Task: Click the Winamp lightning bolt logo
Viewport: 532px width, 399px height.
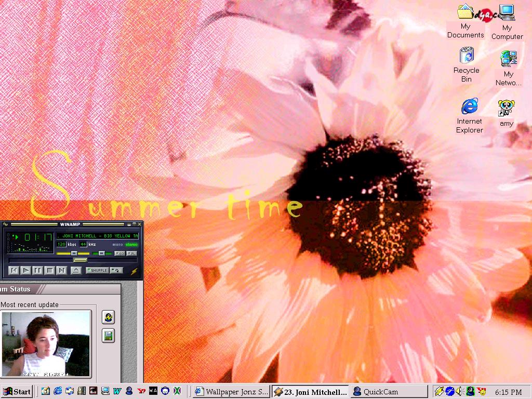Action: pos(134,271)
